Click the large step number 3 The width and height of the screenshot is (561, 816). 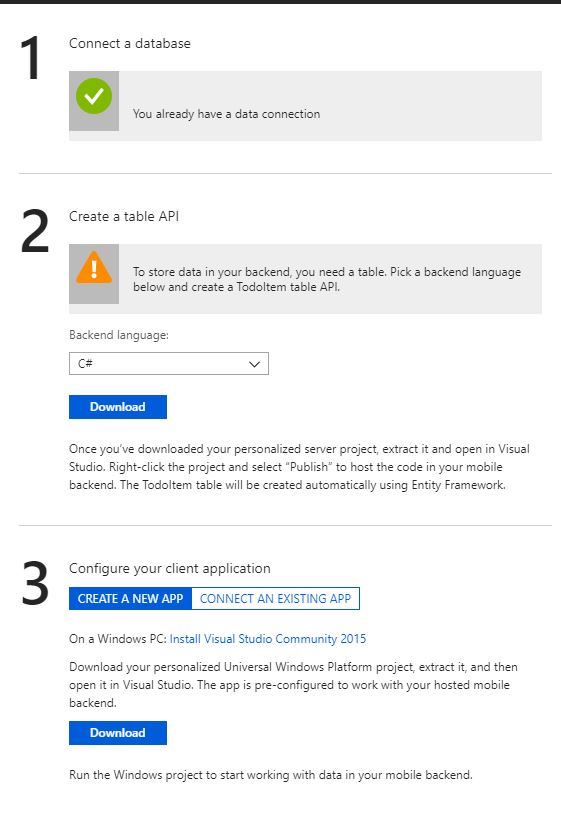click(x=35, y=583)
